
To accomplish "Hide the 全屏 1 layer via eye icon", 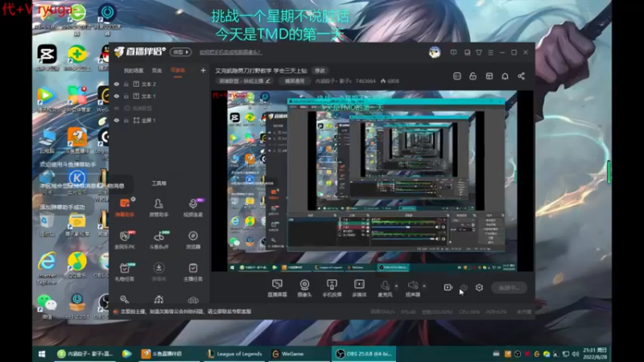I will point(117,120).
